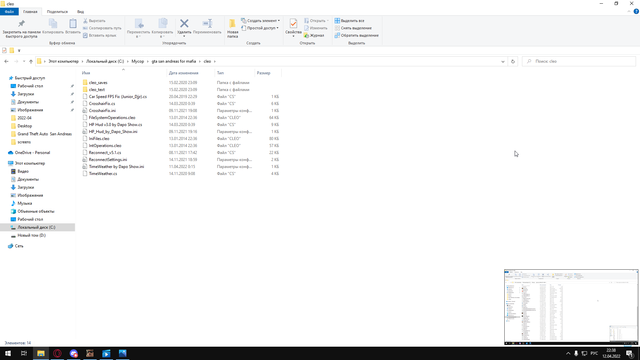Click the Копировать icon in Буфер обмена group
The image size is (640, 360).
coord(53,24)
